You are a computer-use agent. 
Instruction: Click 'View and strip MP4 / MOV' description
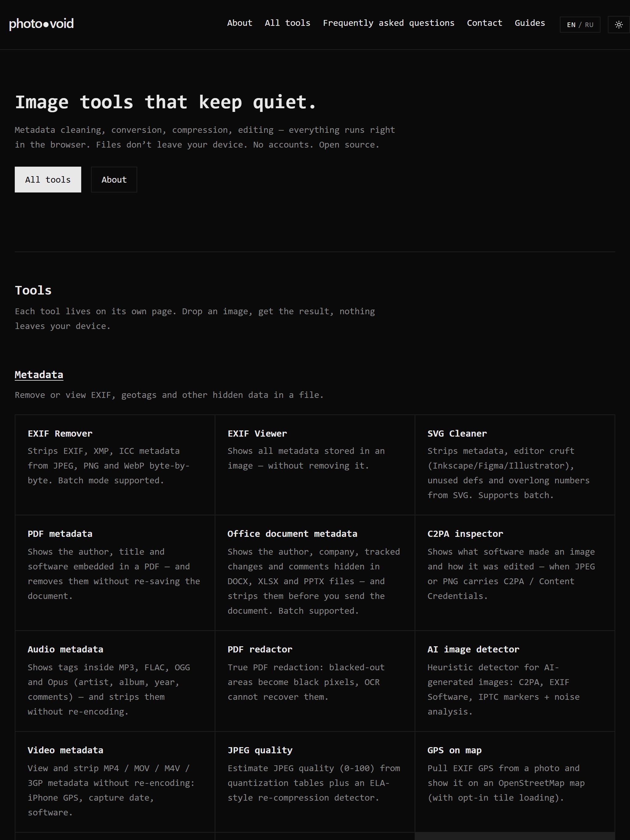(111, 790)
